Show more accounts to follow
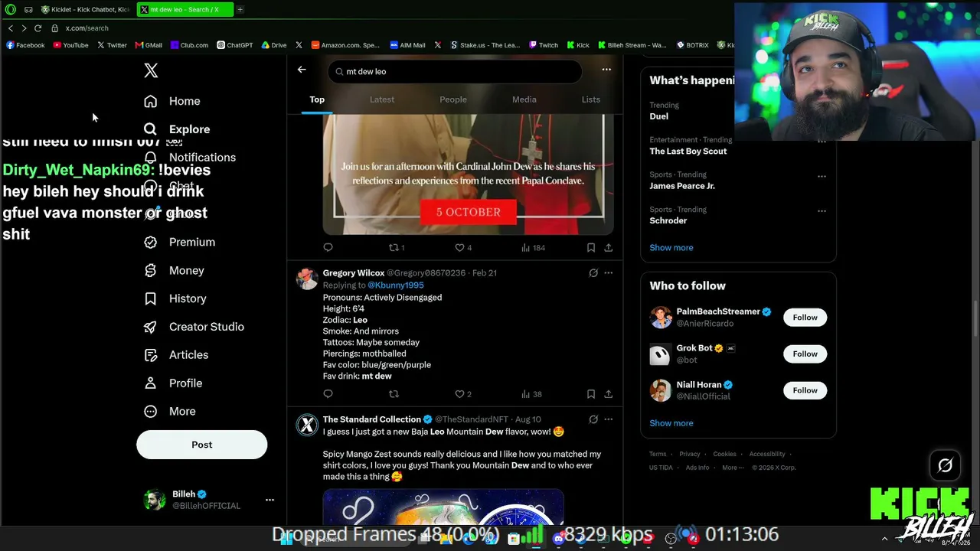The width and height of the screenshot is (980, 551). coord(671,423)
